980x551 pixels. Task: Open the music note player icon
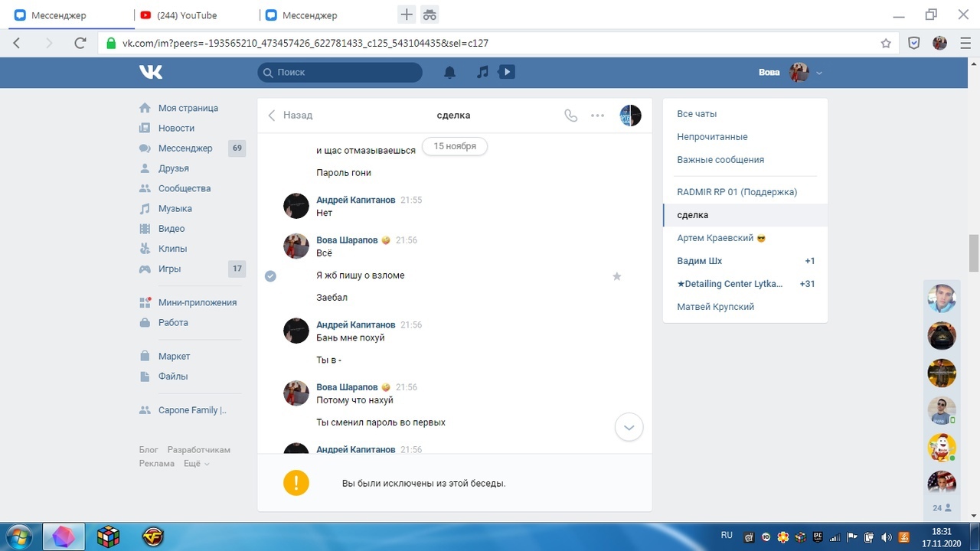[x=482, y=72]
